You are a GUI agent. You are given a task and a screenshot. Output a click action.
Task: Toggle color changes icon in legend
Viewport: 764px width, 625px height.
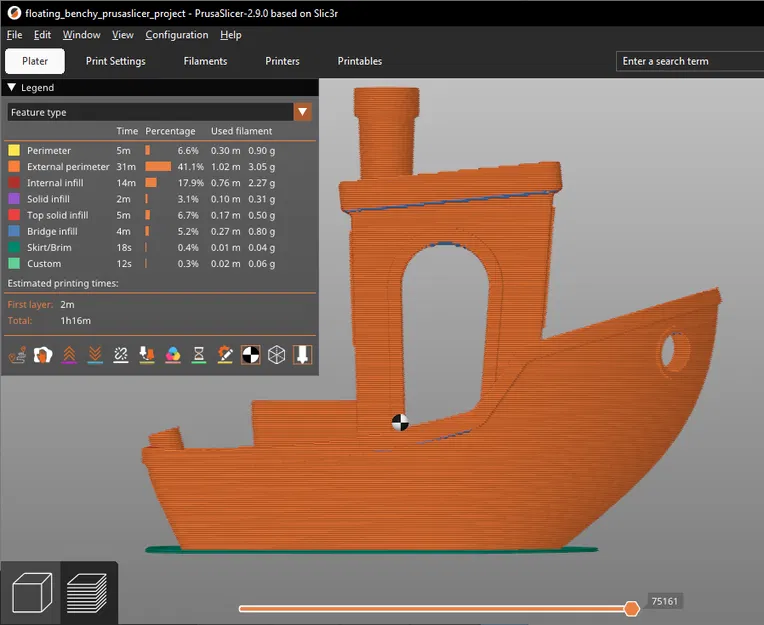(x=173, y=355)
